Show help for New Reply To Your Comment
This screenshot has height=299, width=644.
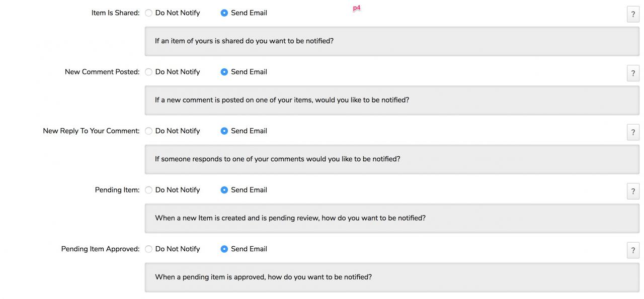point(633,133)
